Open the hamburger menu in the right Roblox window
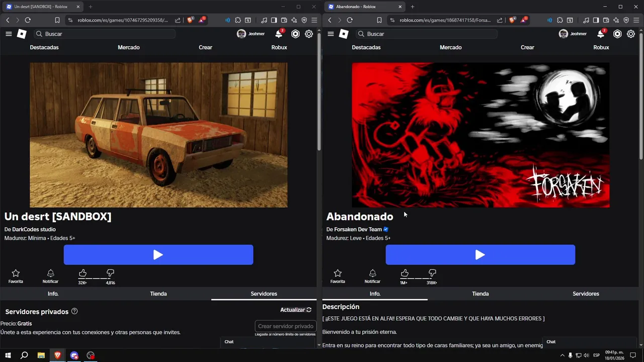 click(331, 34)
